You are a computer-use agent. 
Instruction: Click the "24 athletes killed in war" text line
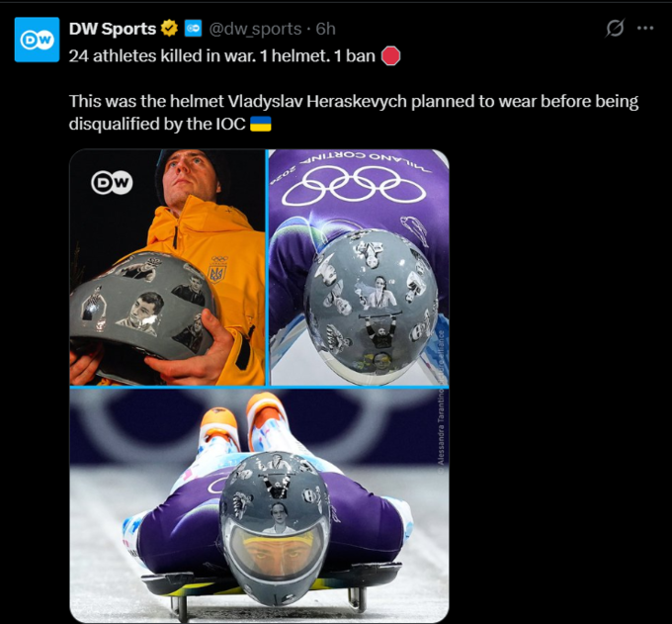click(222, 55)
